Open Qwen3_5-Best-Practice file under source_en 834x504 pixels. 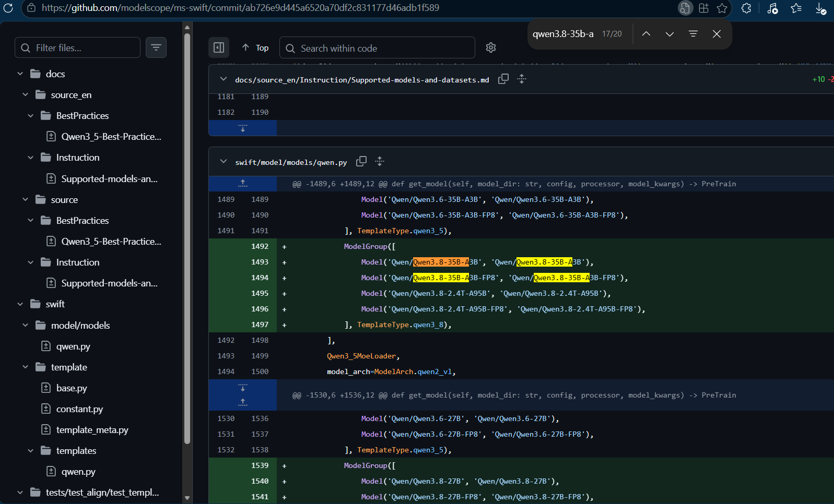click(111, 136)
